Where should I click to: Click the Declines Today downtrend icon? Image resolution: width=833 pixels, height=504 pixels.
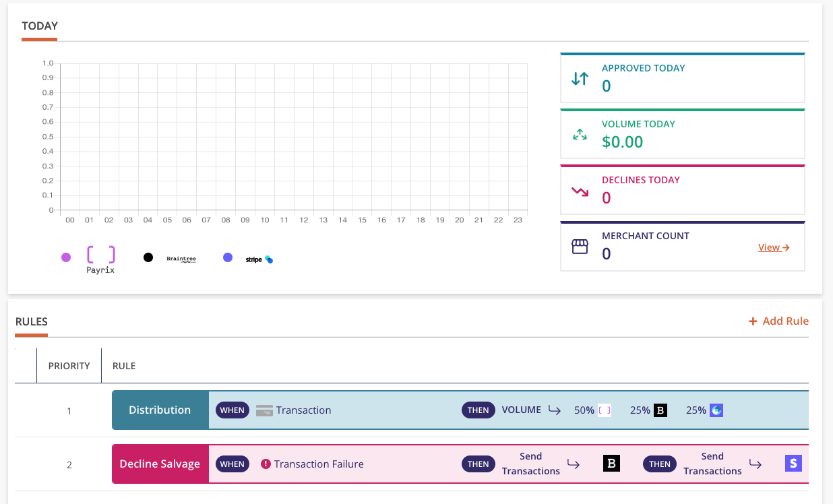(580, 191)
